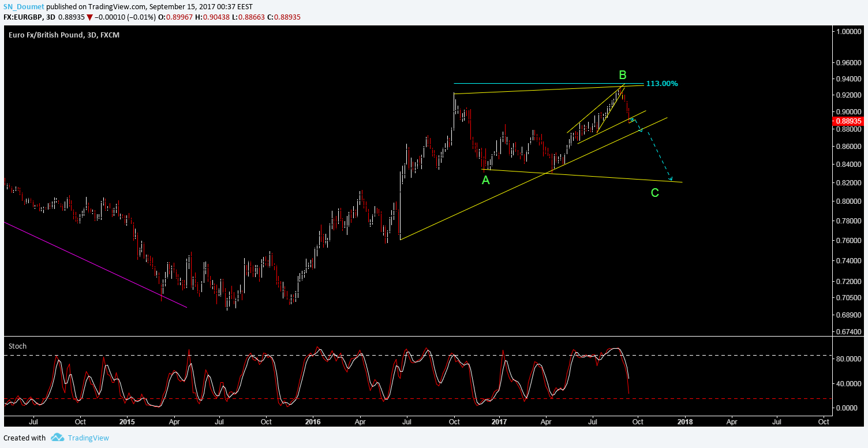
Task: Click the chart title 'Euro Fx/British Pound, 3D, FXCM'
Action: click(x=64, y=35)
